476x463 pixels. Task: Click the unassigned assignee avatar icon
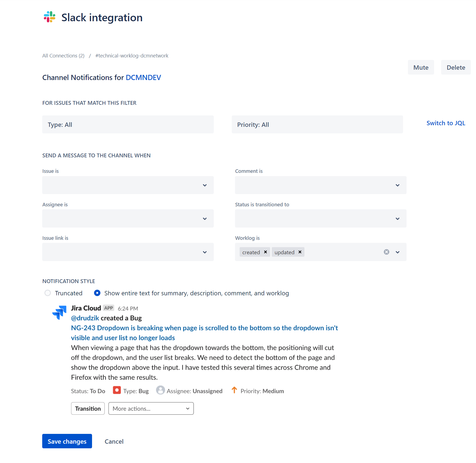pos(160,390)
